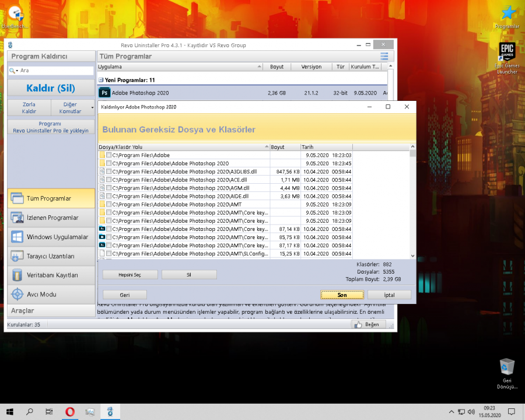Screen dimensions: 525x420
Task: Check the box for C:\Program Files\Adobe folder
Action: [x=109, y=156]
